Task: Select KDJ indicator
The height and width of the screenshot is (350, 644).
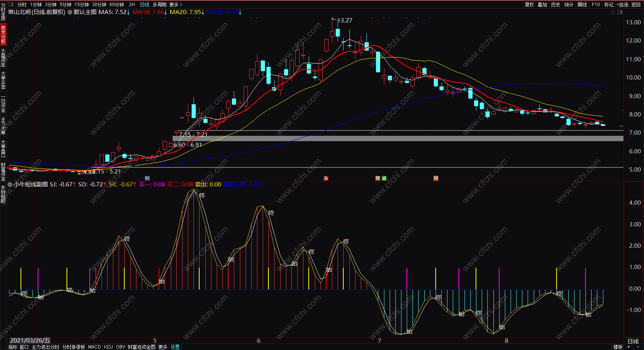Action: (x=108, y=347)
